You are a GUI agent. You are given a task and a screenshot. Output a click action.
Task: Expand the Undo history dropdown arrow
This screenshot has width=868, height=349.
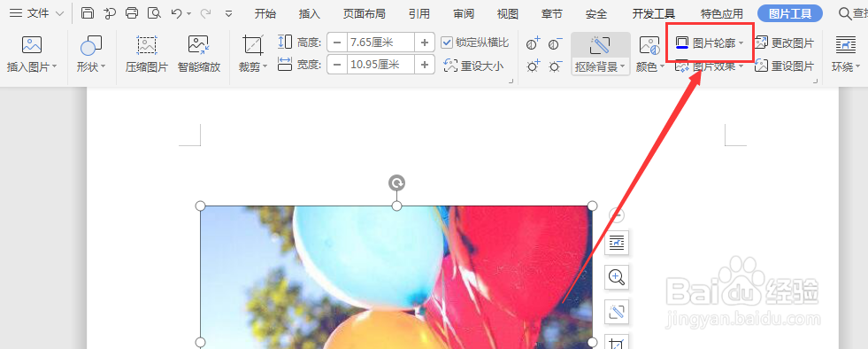pos(189,13)
